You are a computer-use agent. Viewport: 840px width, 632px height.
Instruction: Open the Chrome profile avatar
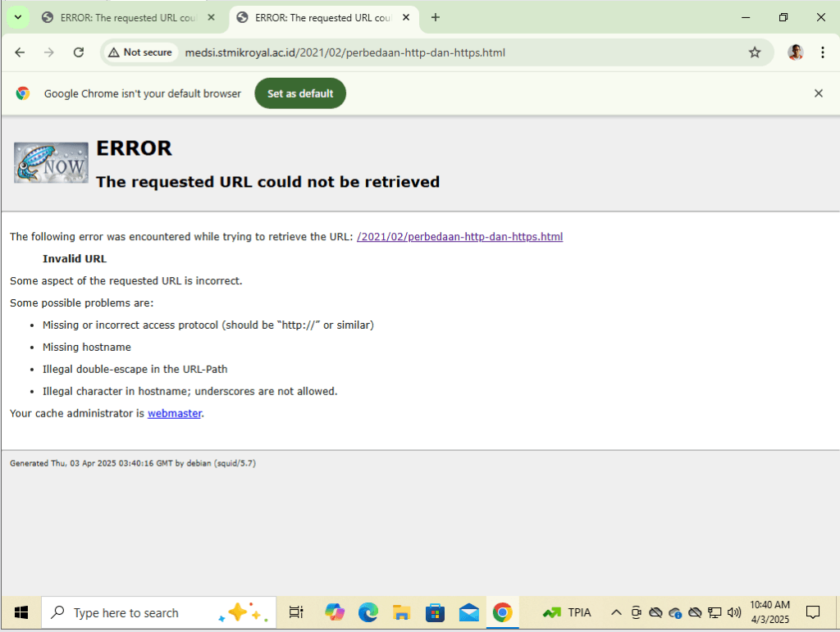tap(795, 52)
